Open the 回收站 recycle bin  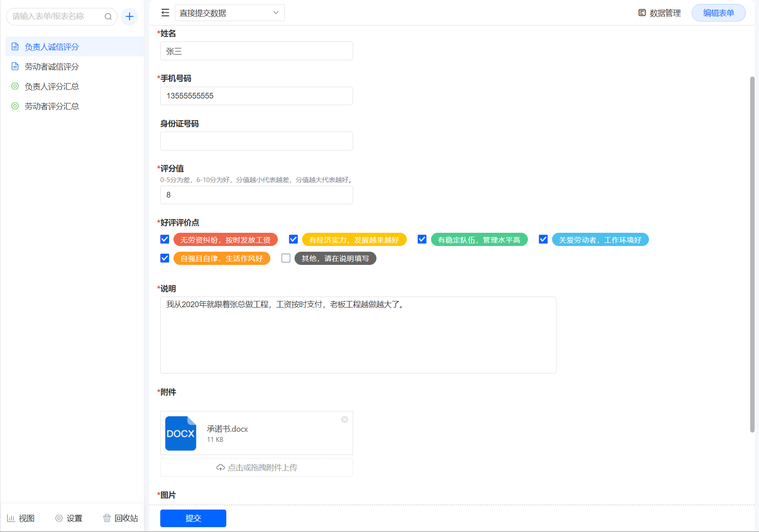point(120,518)
